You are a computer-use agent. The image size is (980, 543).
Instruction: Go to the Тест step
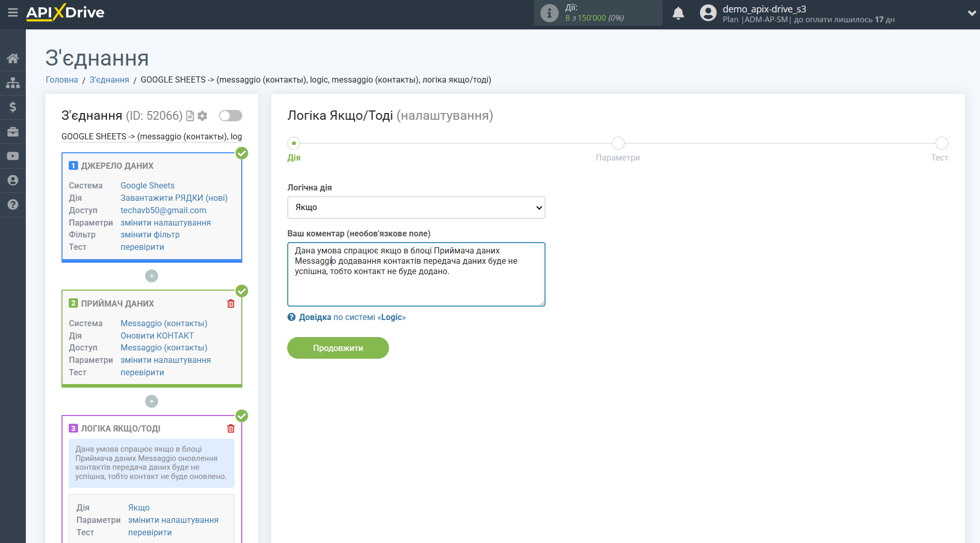coord(941,143)
